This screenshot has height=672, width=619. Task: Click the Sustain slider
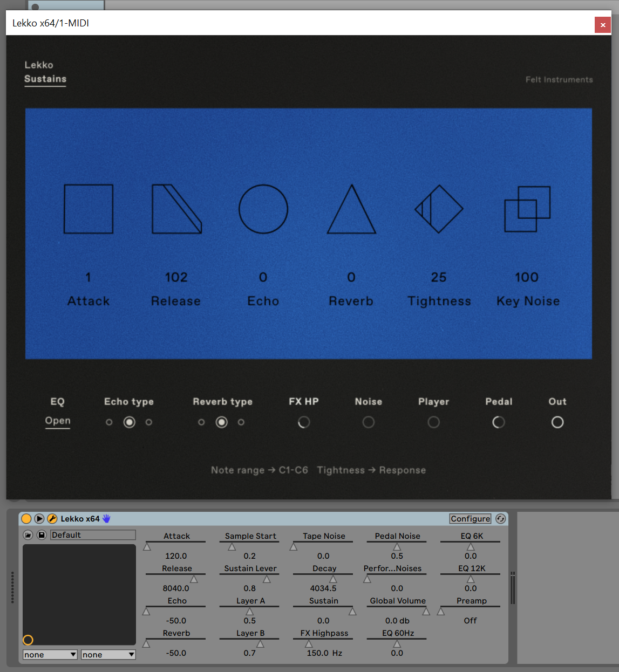(x=323, y=611)
